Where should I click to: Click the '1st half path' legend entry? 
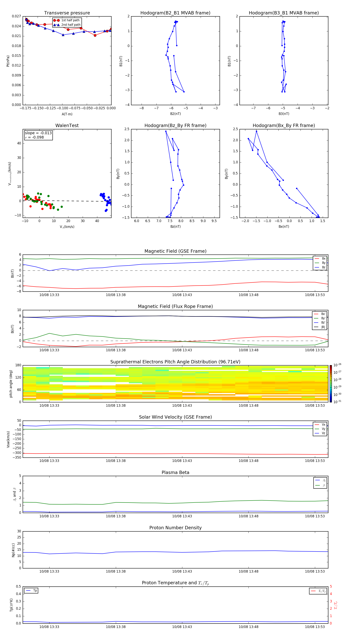tap(66, 20)
